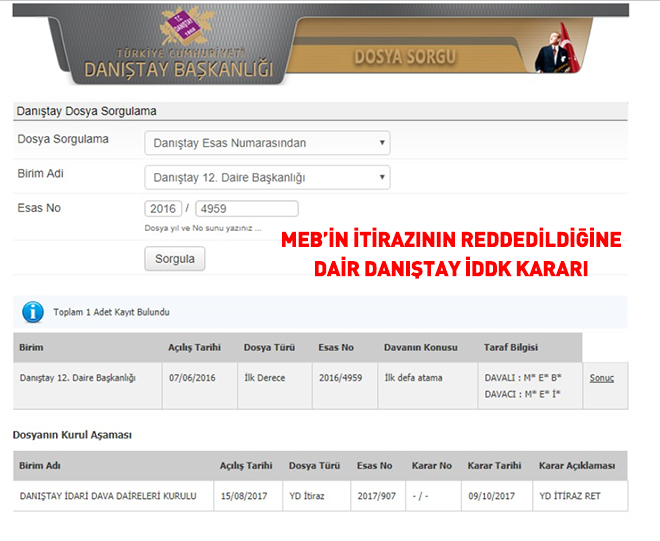Click the blue info icon beside record count
660x541 pixels.
pos(33,312)
